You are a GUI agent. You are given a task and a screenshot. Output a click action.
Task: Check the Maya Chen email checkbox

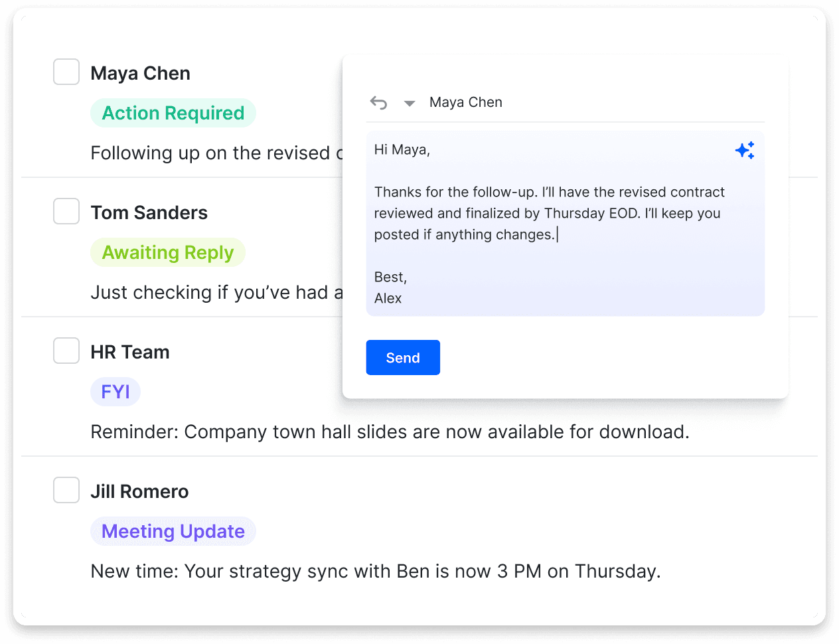point(66,72)
